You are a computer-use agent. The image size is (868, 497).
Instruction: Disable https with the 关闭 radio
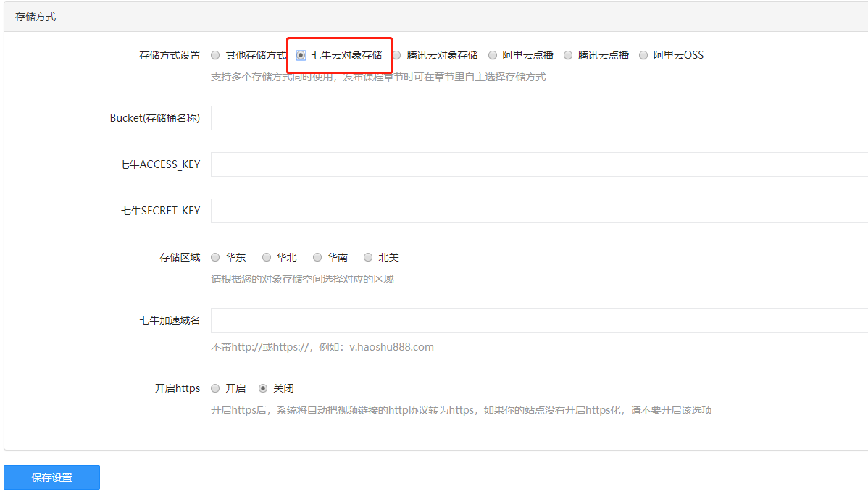pos(263,388)
